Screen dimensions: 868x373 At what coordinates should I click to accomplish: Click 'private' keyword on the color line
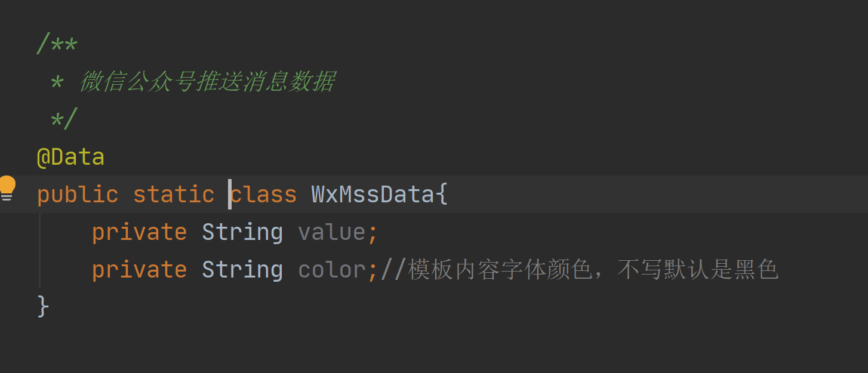[x=139, y=270]
